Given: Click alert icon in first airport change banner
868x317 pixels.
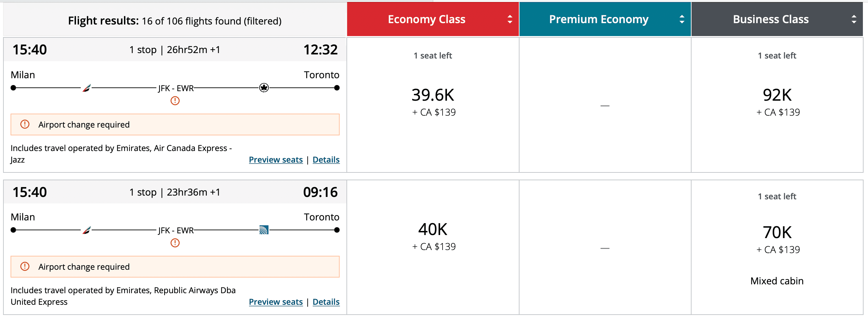Looking at the screenshot, I should [25, 124].
